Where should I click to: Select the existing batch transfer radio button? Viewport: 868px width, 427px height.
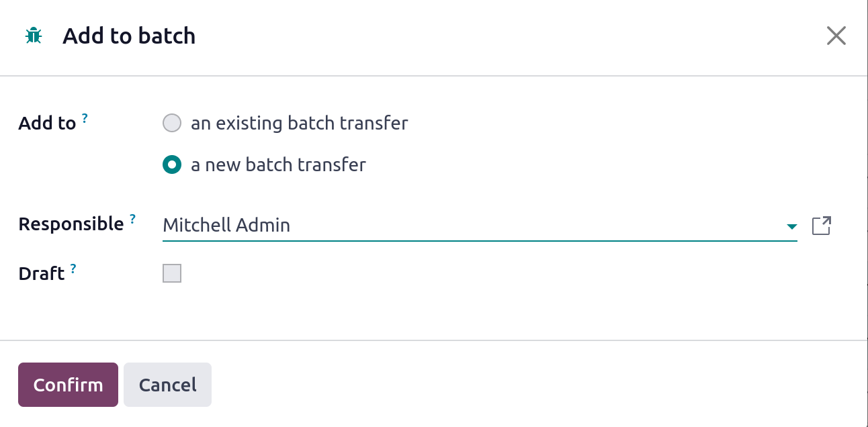coord(172,124)
